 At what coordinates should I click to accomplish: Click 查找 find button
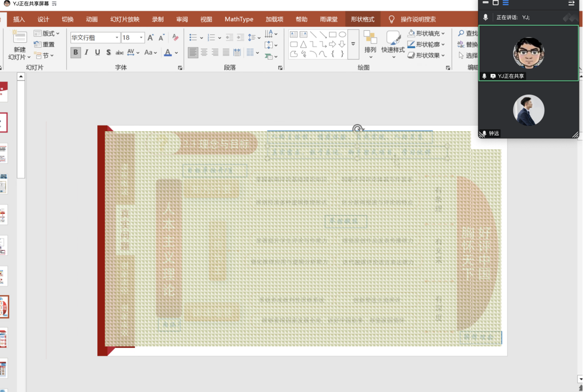tap(468, 33)
